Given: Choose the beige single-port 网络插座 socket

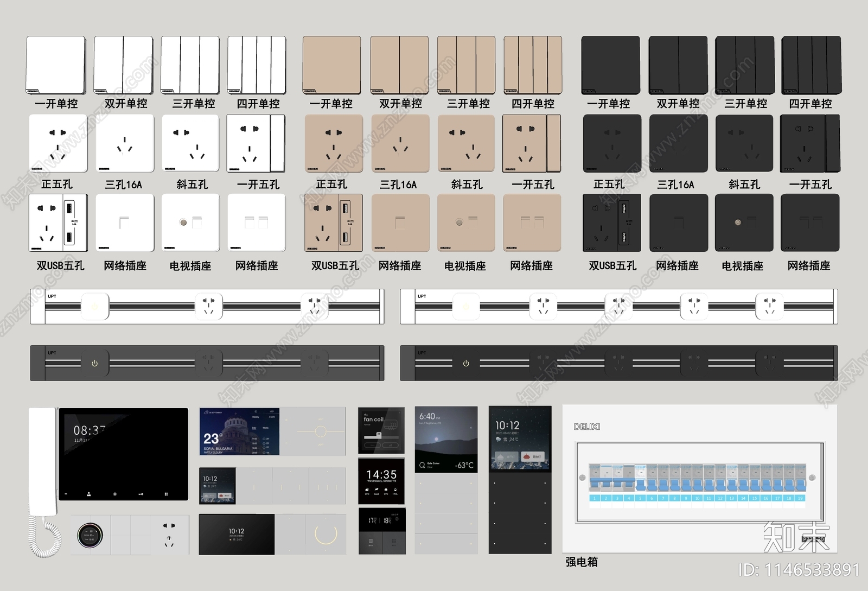Looking at the screenshot, I should (x=400, y=223).
